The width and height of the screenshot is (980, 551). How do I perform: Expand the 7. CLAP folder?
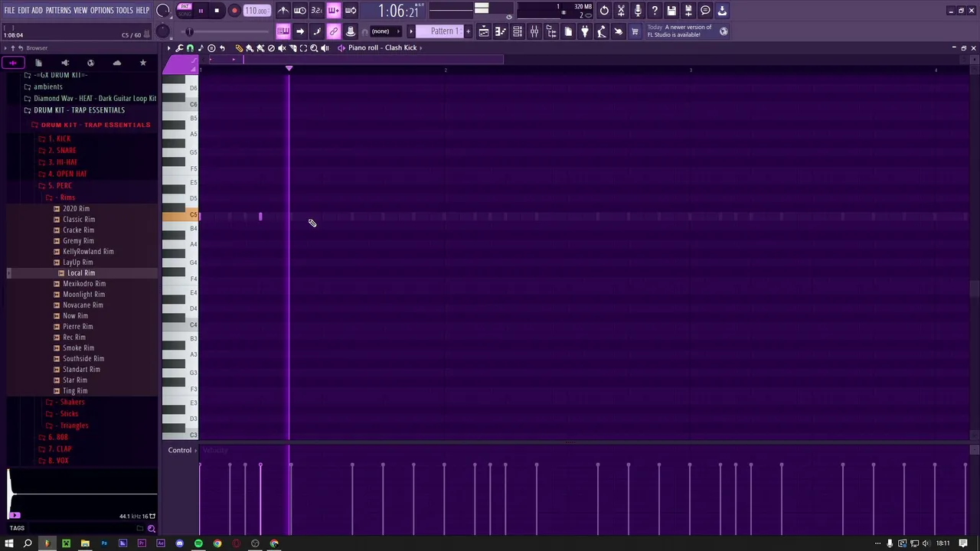tap(55, 448)
